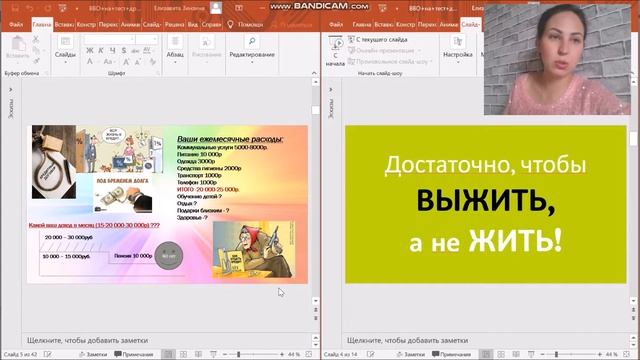Decrease font size with smaller A button
Viewport: 640px width, 360px height.
(x=138, y=62)
